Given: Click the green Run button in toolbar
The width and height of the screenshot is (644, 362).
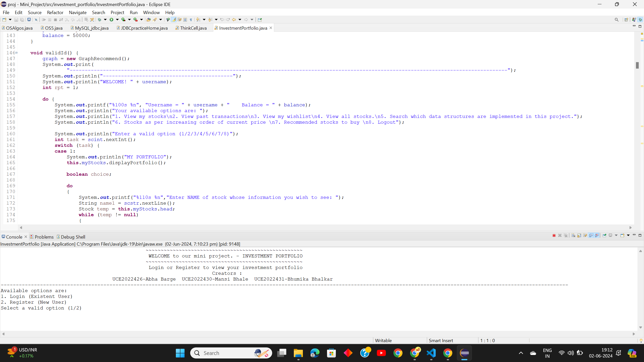Looking at the screenshot, I should pos(111,20).
